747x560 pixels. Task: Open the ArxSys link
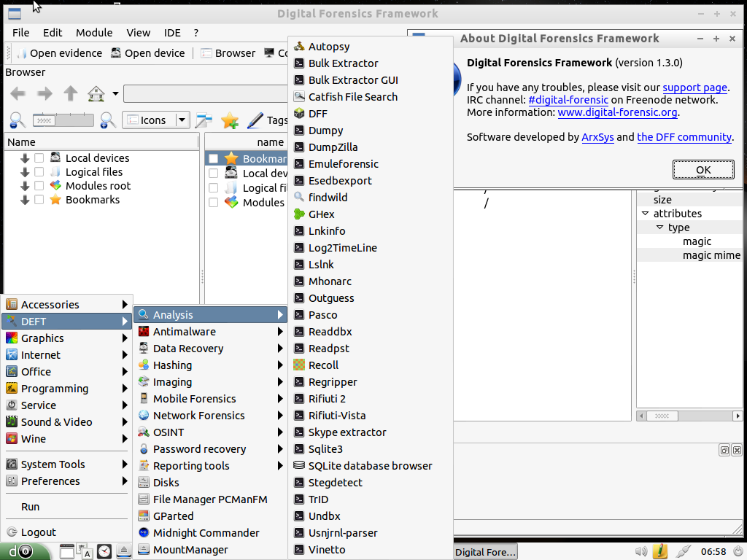coord(597,137)
